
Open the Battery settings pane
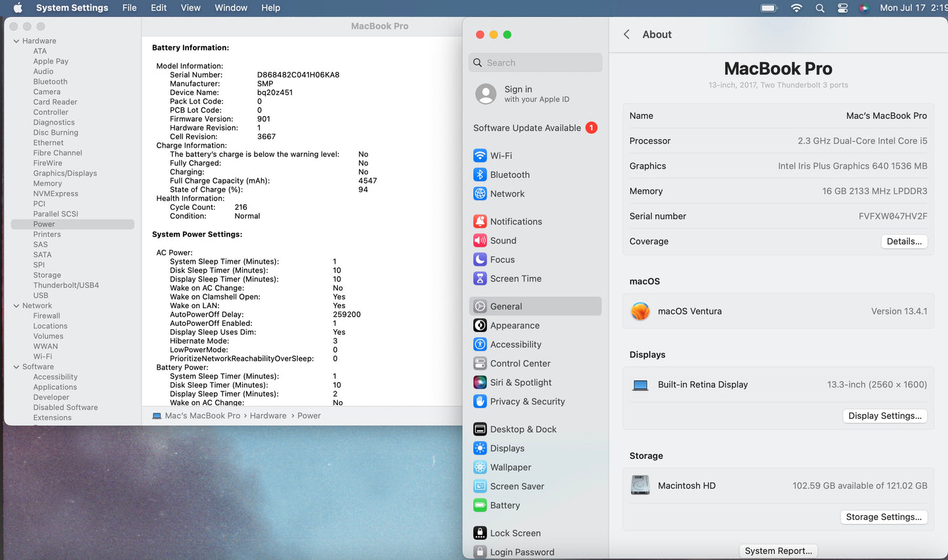pos(505,506)
